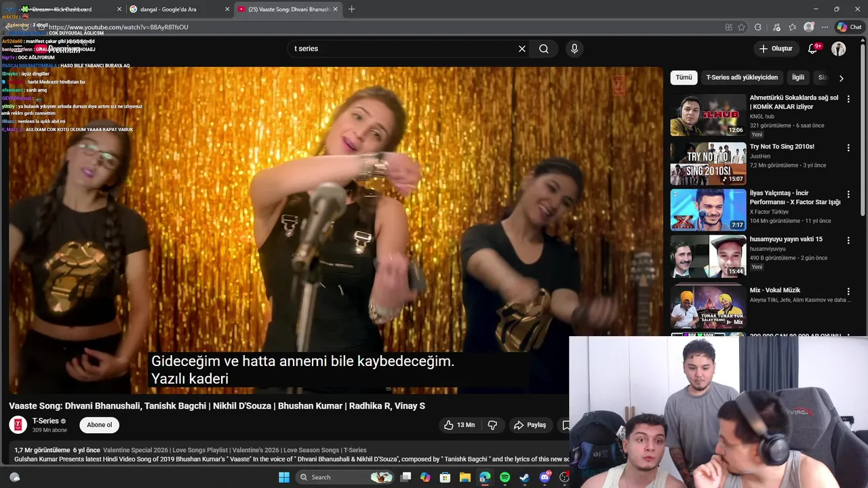The width and height of the screenshot is (868, 488).
Task: Select the Tümü filter chip
Action: (x=684, y=77)
